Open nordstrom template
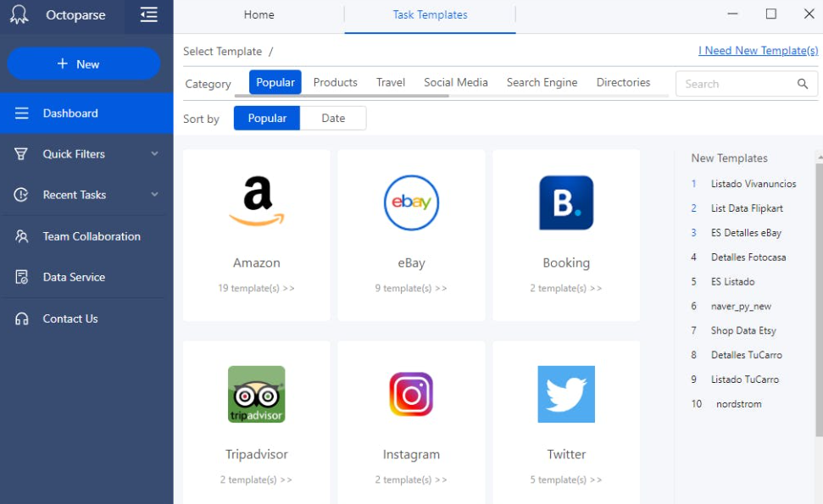Viewport: 823px width, 504px height. 738,404
